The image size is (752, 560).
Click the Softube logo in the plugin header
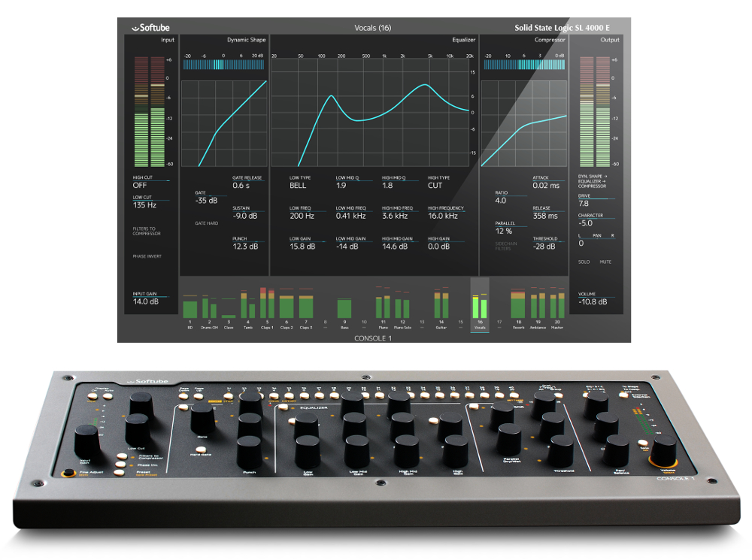click(150, 28)
